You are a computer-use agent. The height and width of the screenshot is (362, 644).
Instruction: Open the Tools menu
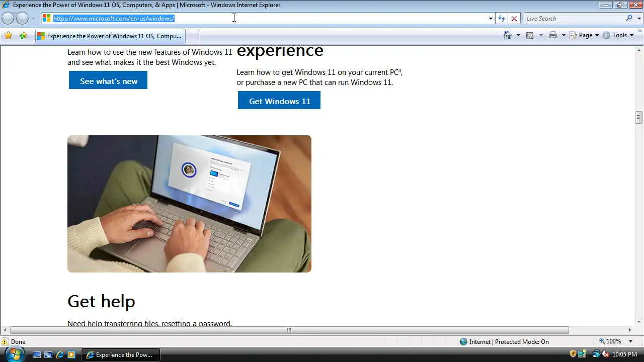pos(618,35)
